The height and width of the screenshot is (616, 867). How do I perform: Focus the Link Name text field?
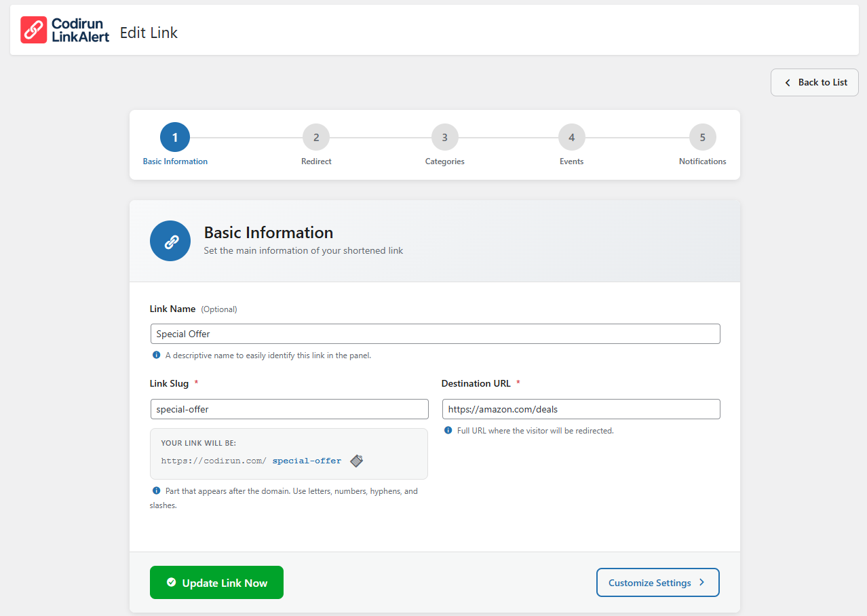click(435, 334)
